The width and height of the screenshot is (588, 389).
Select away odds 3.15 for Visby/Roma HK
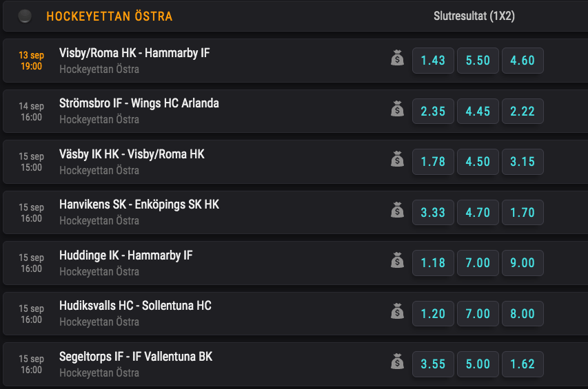523,162
